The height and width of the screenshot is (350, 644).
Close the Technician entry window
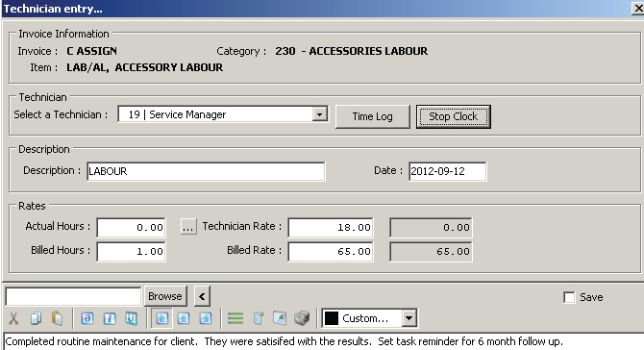637,9
